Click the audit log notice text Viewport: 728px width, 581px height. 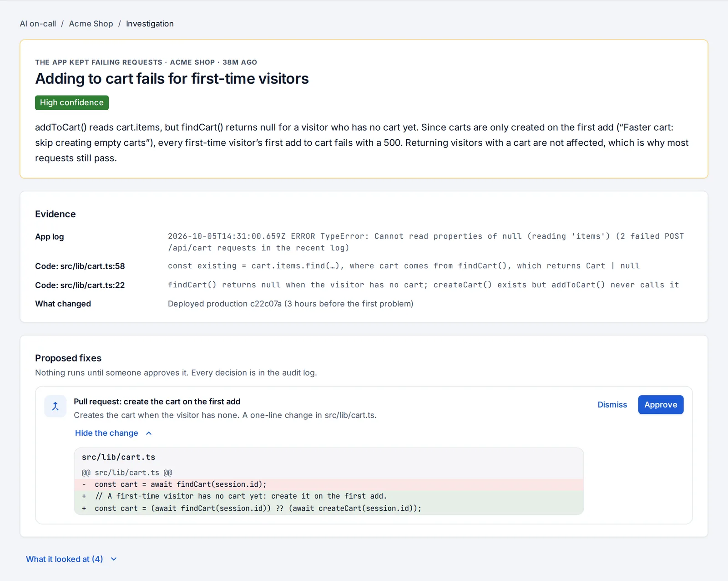pos(176,373)
